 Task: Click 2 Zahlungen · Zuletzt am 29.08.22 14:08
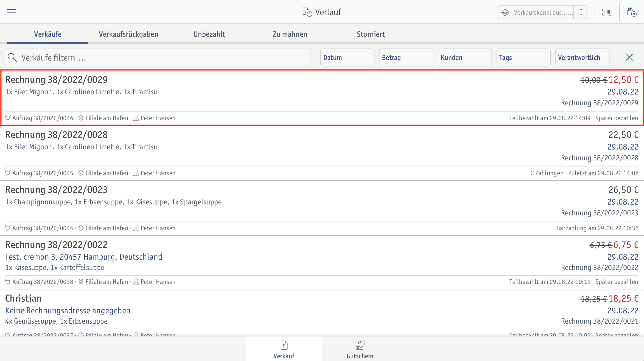[x=584, y=173]
